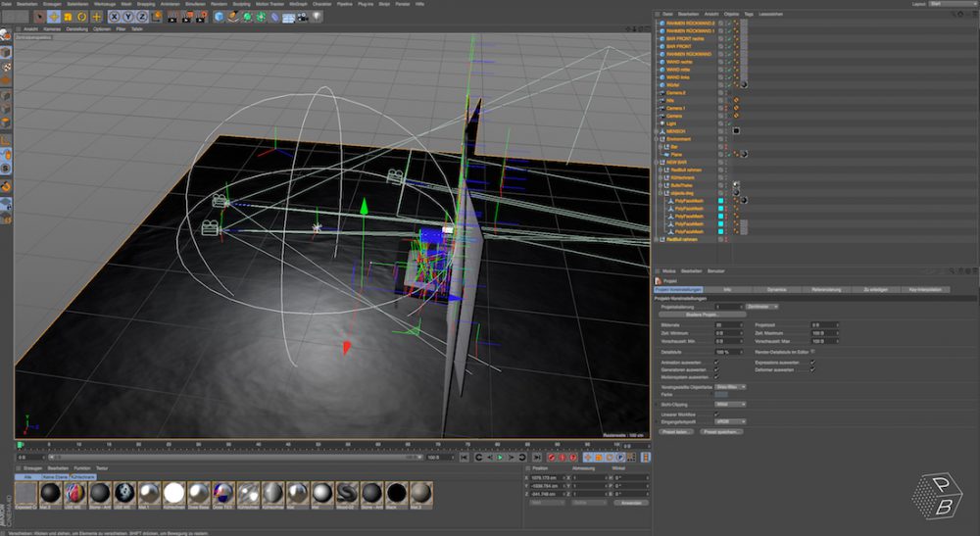980x536 pixels.
Task: Open the Simulieren menu
Action: (195, 4)
